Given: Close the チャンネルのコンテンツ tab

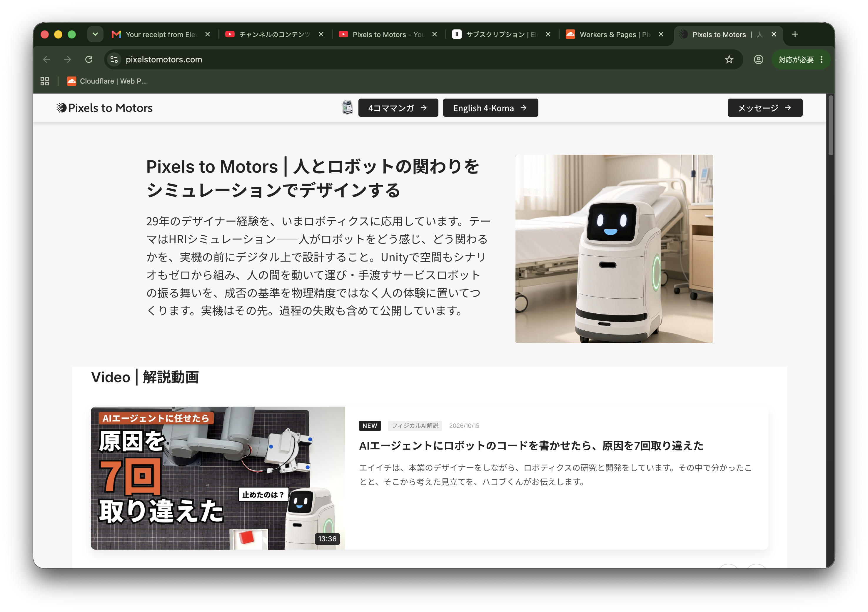Looking at the screenshot, I should pos(321,34).
